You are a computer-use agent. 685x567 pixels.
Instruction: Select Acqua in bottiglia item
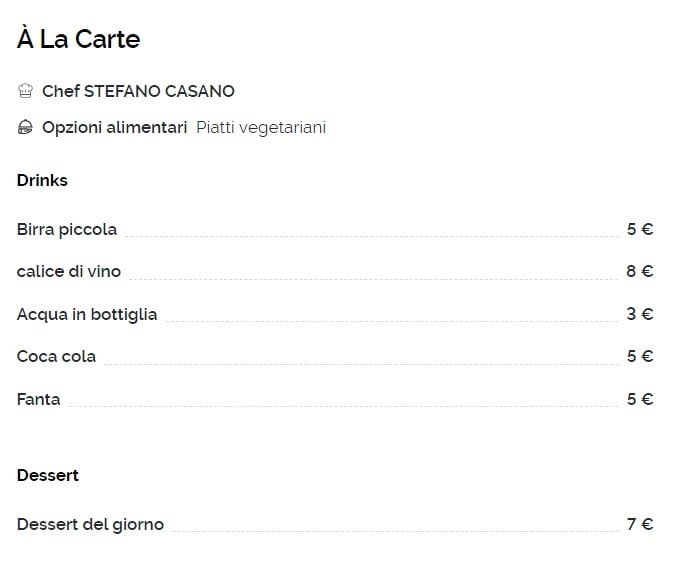pyautogui.click(x=87, y=314)
